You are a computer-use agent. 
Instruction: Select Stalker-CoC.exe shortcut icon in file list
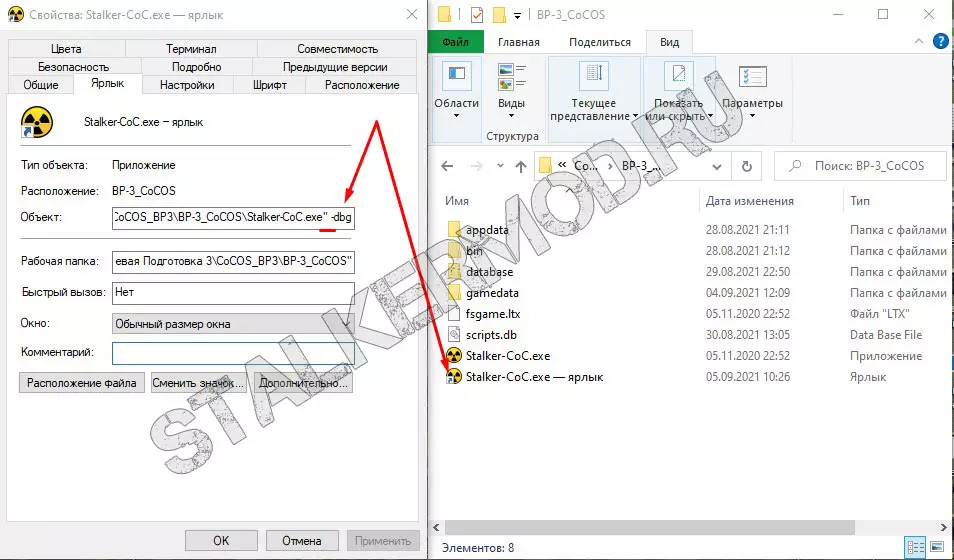(454, 377)
